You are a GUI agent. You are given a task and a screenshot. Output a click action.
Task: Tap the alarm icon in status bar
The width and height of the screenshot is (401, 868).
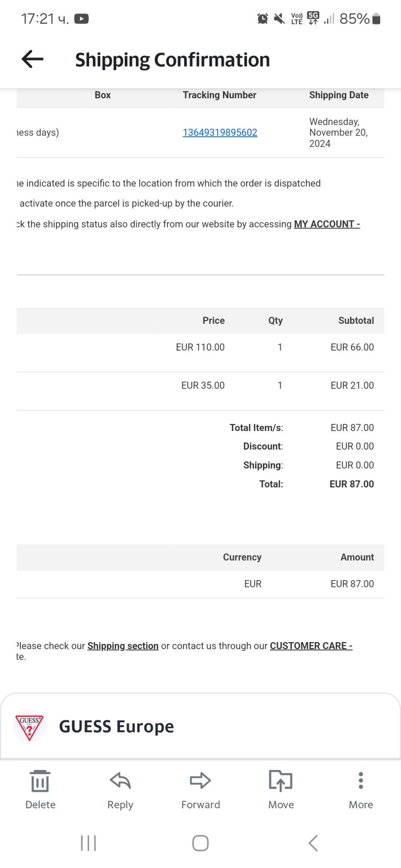[x=263, y=19]
